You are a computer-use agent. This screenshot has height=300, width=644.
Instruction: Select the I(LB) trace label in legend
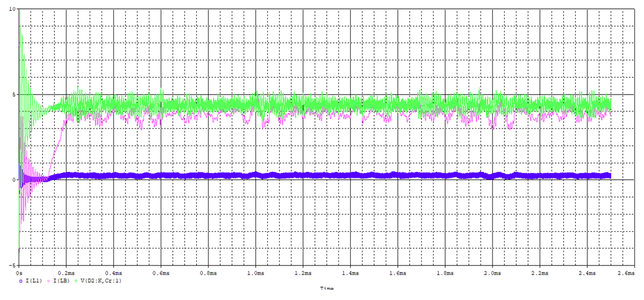(x=61, y=281)
